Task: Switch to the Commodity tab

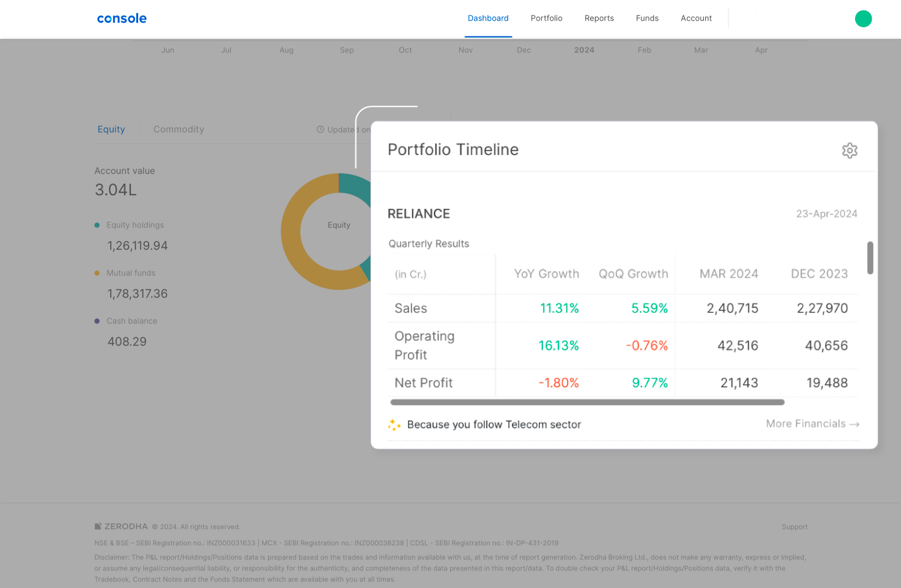Action: click(x=178, y=129)
